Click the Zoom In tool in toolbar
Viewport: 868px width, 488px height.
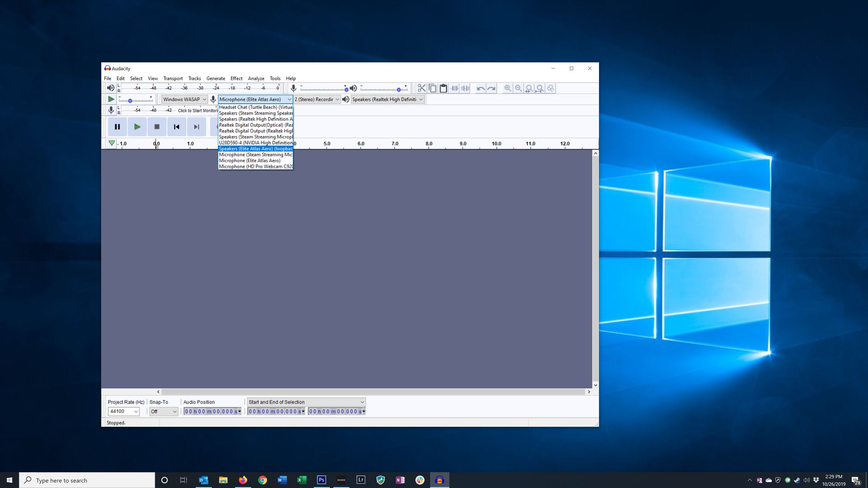pyautogui.click(x=507, y=88)
